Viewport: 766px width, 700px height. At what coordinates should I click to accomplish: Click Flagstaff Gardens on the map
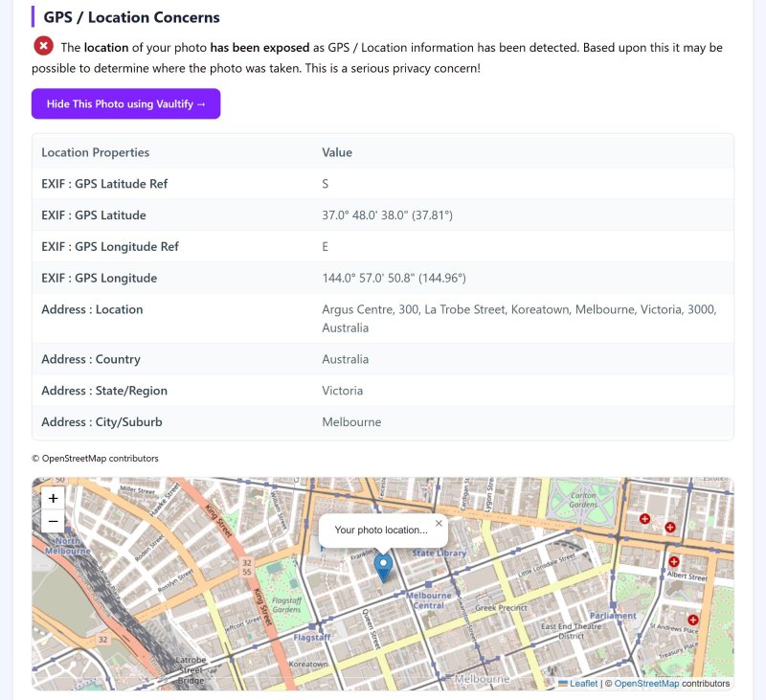coord(286,605)
